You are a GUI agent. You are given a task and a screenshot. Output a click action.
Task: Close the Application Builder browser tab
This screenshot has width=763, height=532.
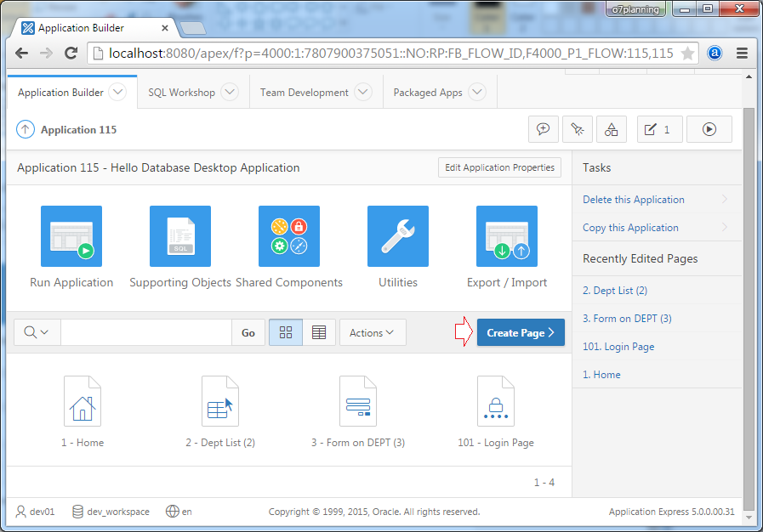click(x=165, y=28)
